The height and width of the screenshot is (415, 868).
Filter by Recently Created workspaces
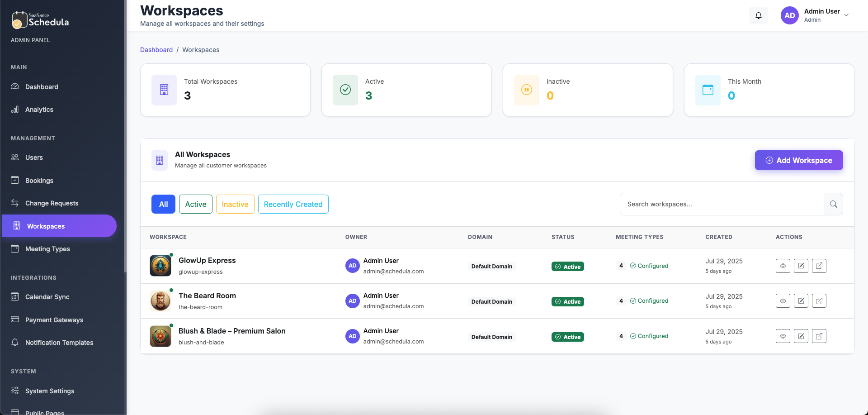pos(293,204)
